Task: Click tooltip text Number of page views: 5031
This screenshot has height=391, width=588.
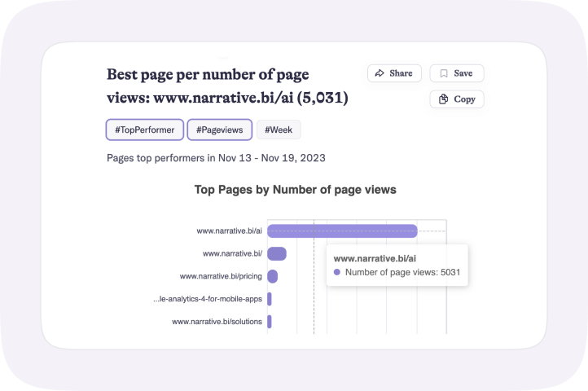Action: point(402,272)
